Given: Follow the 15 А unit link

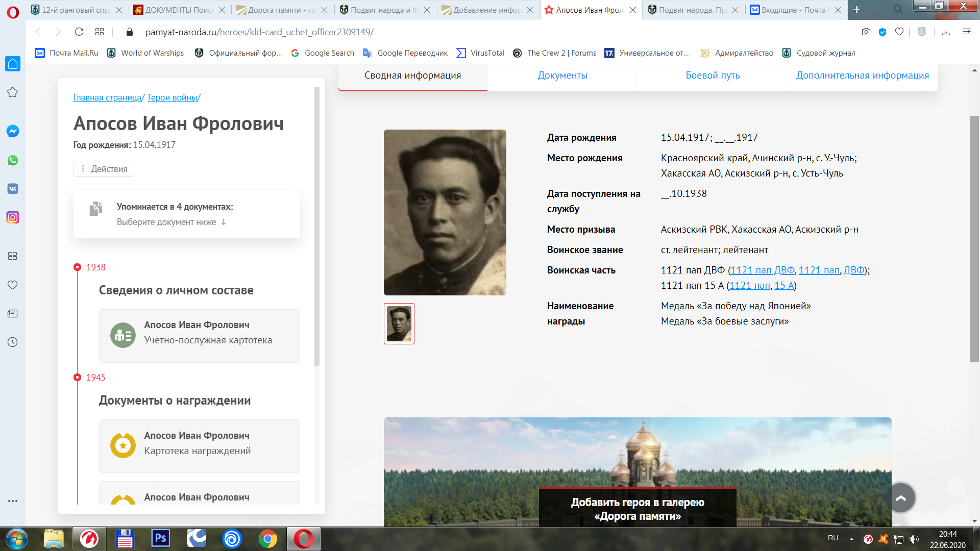Looking at the screenshot, I should [x=784, y=286].
